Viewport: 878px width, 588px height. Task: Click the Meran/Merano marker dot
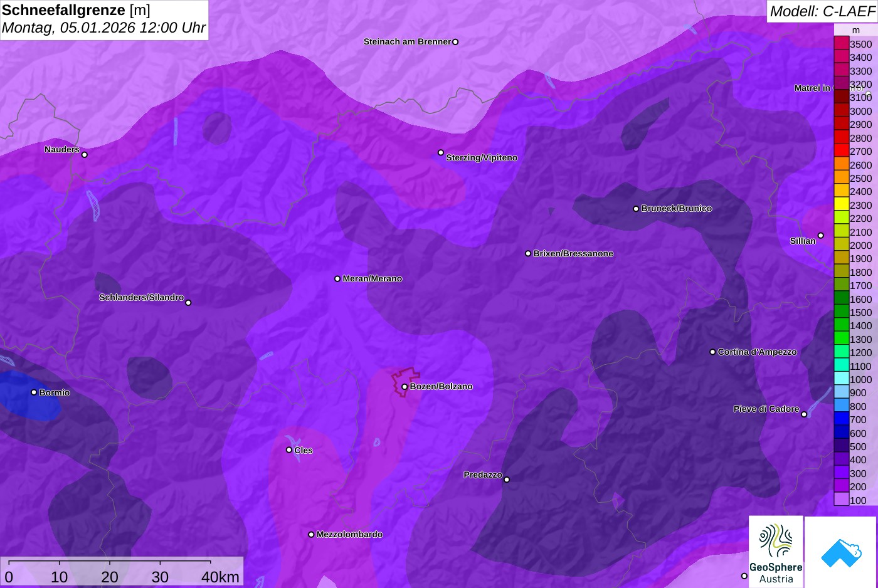click(x=337, y=278)
